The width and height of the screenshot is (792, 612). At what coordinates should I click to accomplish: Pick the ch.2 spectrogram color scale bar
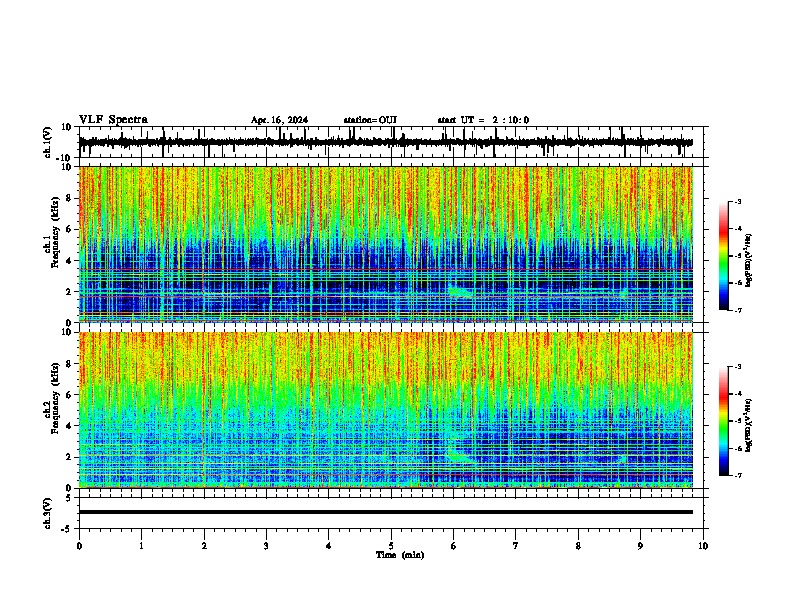pos(723,421)
